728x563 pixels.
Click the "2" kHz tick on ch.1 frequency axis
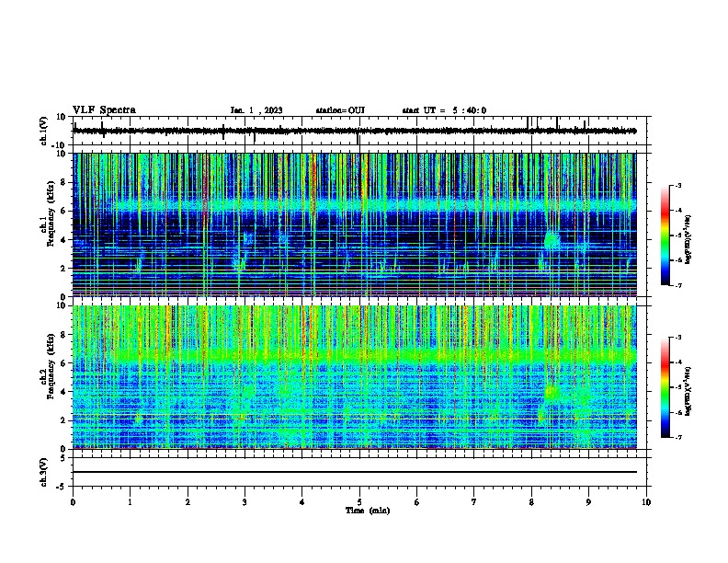click(x=63, y=269)
